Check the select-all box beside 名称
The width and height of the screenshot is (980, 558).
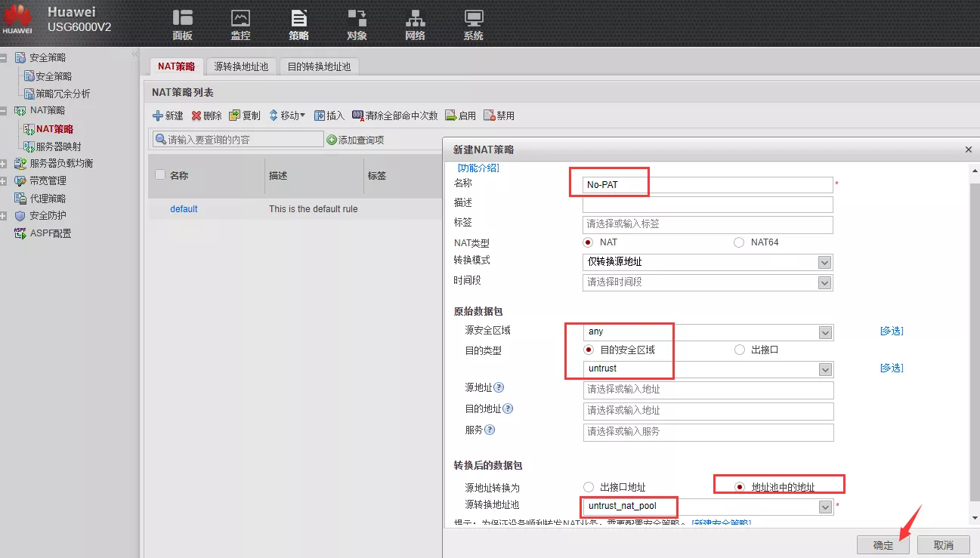click(x=159, y=175)
